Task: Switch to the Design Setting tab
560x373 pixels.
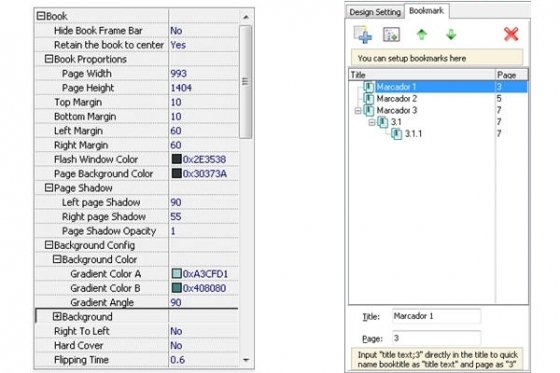Action: click(x=375, y=12)
